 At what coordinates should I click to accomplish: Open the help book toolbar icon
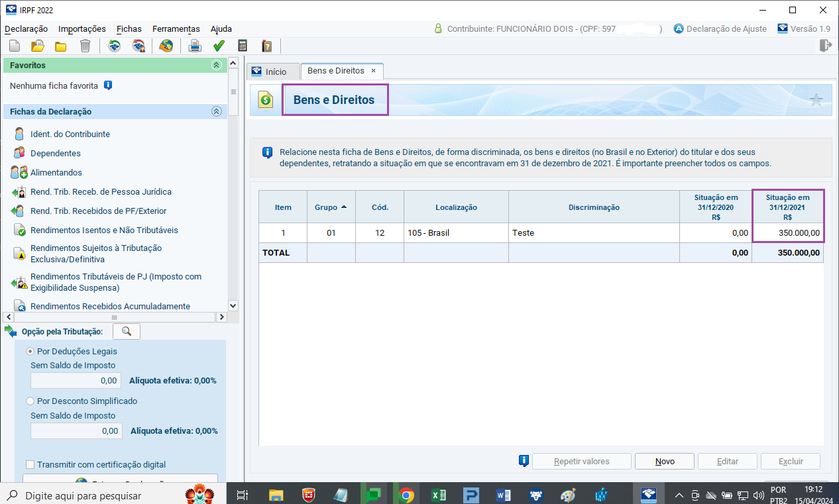coord(266,46)
